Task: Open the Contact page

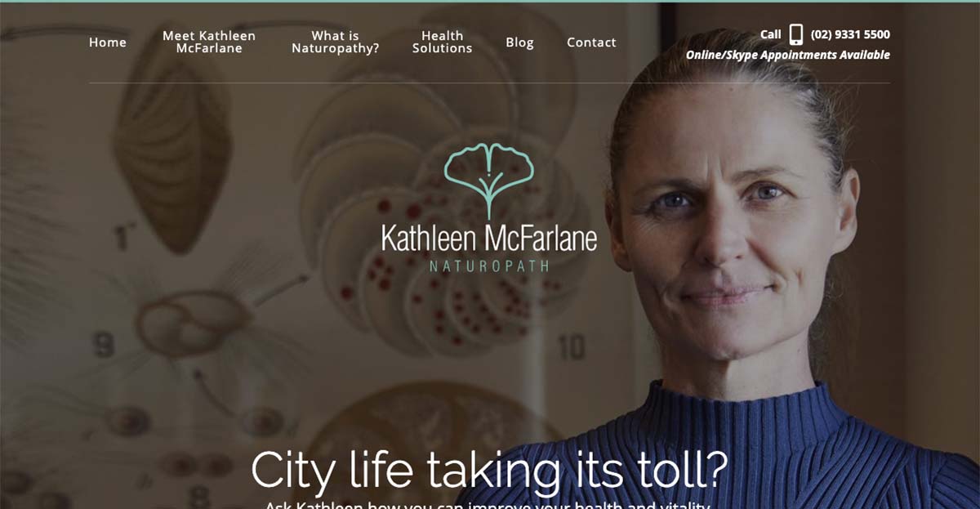Action: [591, 42]
